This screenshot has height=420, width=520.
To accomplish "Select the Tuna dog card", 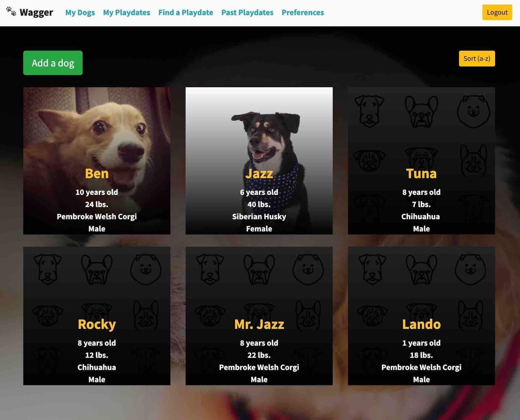I will tap(421, 161).
